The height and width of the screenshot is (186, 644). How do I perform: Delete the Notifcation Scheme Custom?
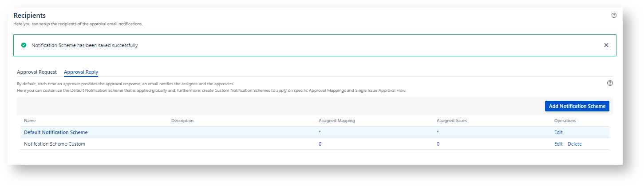575,144
